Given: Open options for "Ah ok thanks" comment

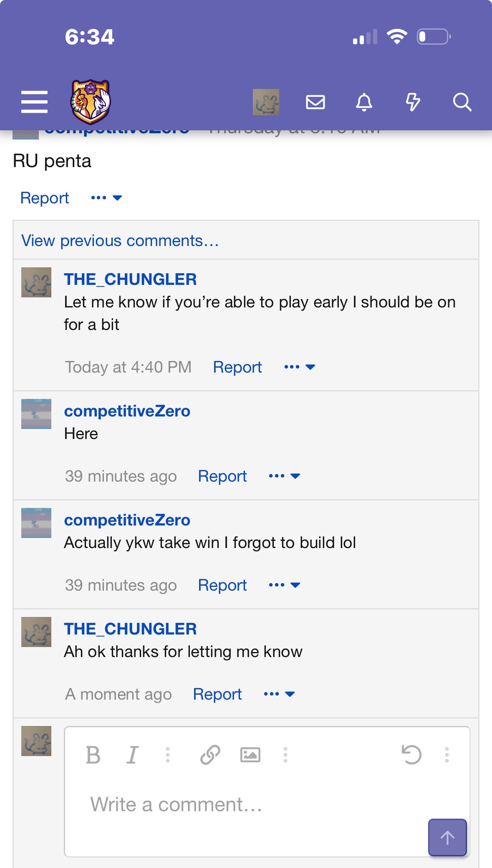Looking at the screenshot, I should pyautogui.click(x=280, y=694).
